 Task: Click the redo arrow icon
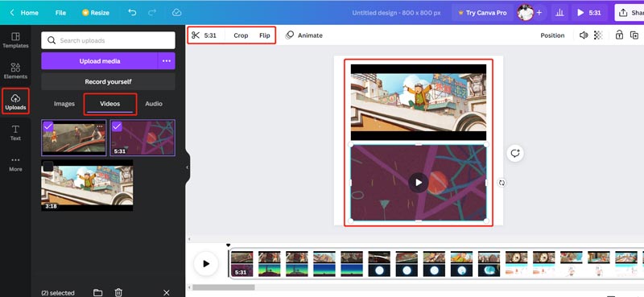(152, 12)
